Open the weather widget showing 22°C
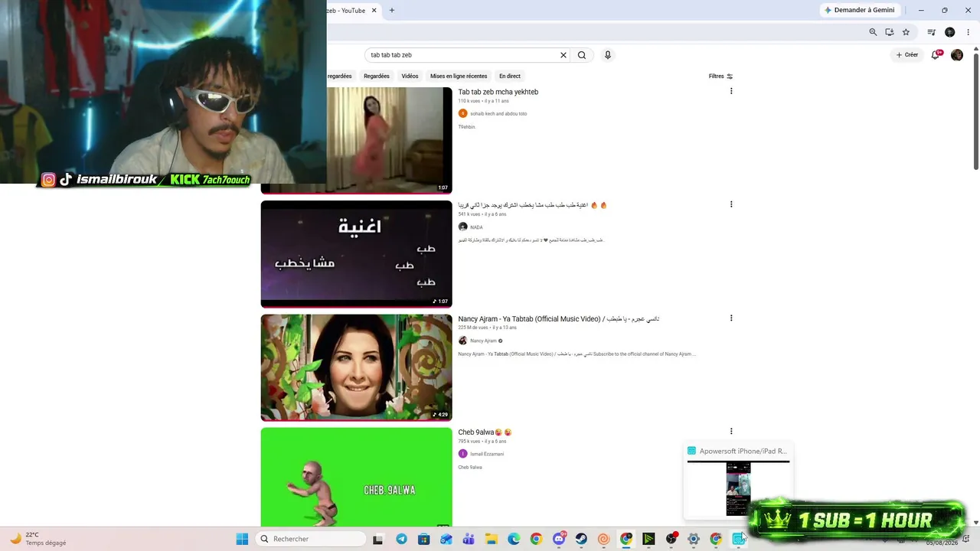The image size is (980, 551). point(38,539)
